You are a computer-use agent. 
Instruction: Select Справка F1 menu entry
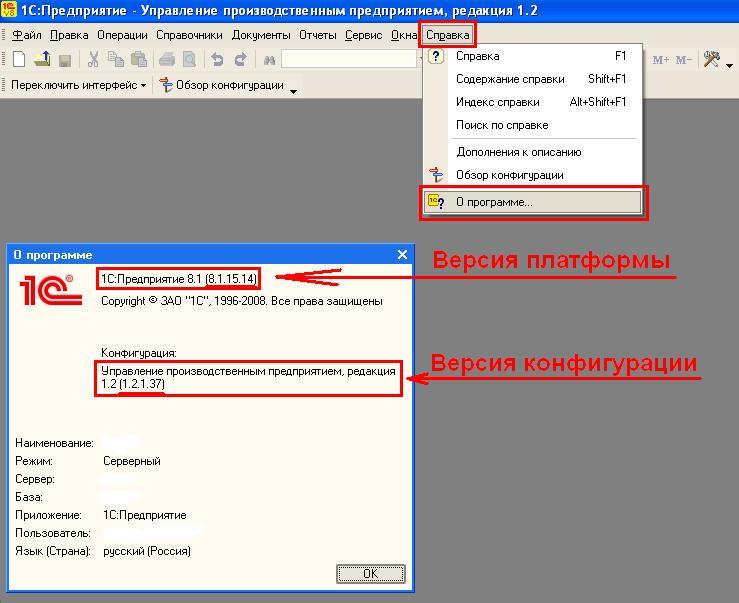[533, 56]
